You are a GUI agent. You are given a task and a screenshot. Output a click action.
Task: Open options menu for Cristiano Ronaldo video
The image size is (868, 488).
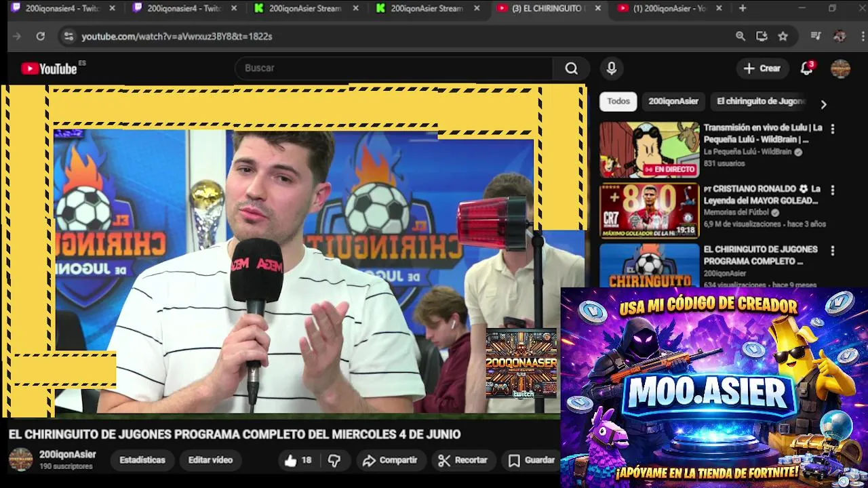click(833, 190)
